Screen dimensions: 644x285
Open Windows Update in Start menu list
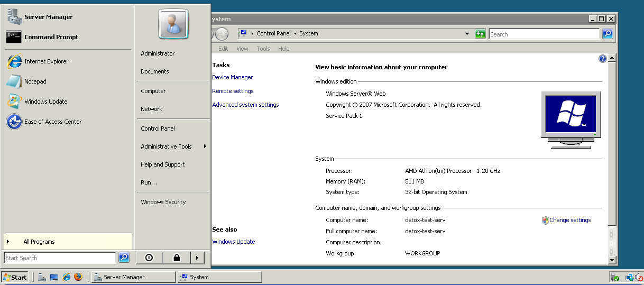[68, 102]
